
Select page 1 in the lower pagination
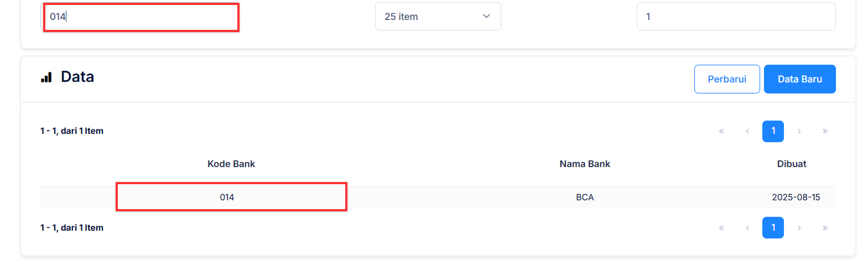point(773,227)
